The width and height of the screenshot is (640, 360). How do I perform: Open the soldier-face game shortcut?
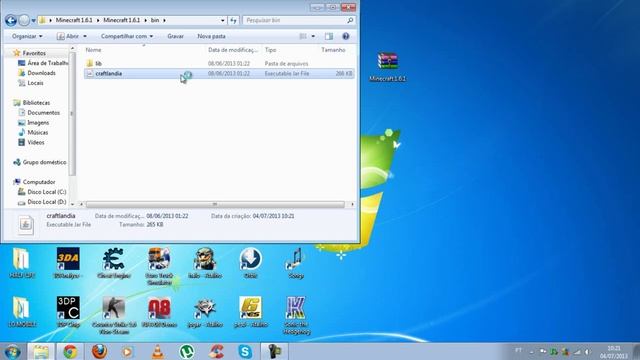coord(205,263)
